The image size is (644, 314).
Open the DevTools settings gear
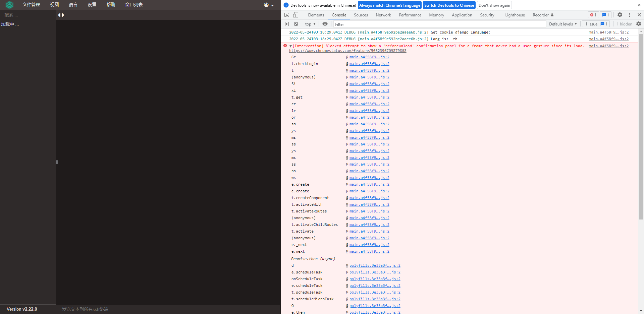[620, 15]
